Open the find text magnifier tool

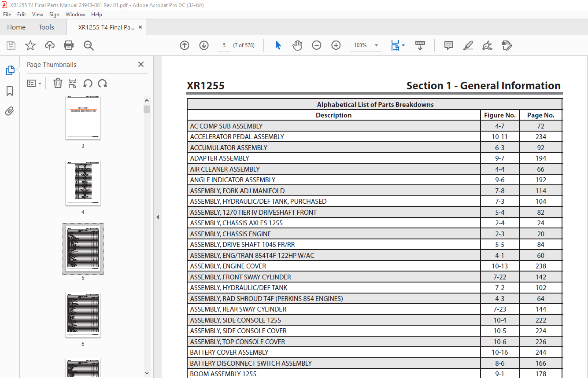[89, 45]
